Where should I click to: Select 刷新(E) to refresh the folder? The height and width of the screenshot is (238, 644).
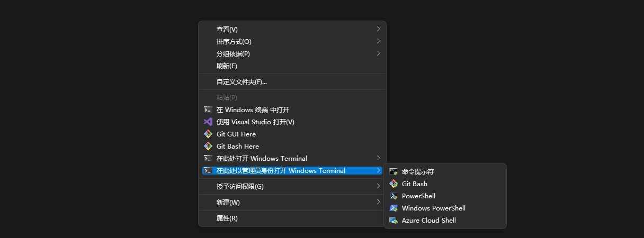coord(227,66)
